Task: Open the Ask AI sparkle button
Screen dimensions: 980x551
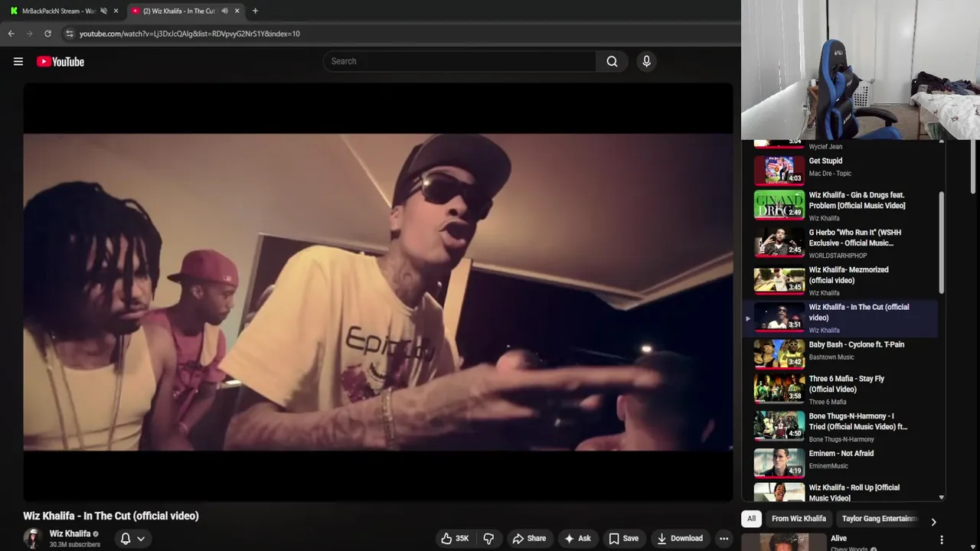Action: click(577, 539)
